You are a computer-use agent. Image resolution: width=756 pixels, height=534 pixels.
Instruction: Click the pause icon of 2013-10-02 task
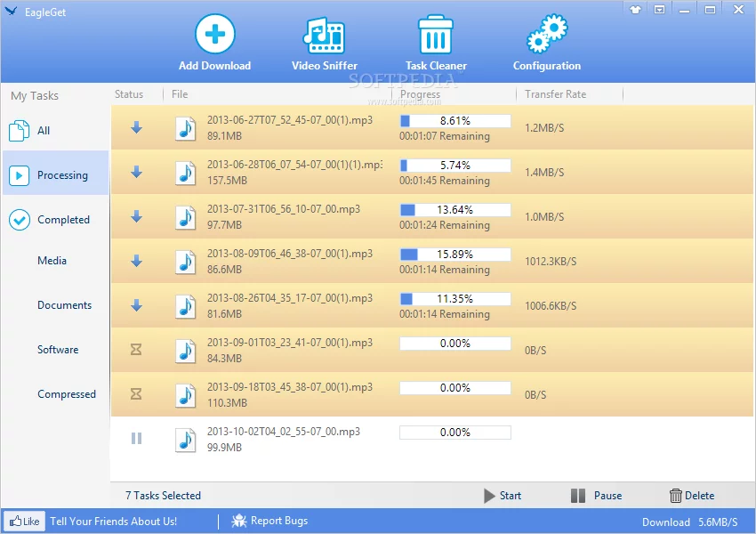pos(136,438)
